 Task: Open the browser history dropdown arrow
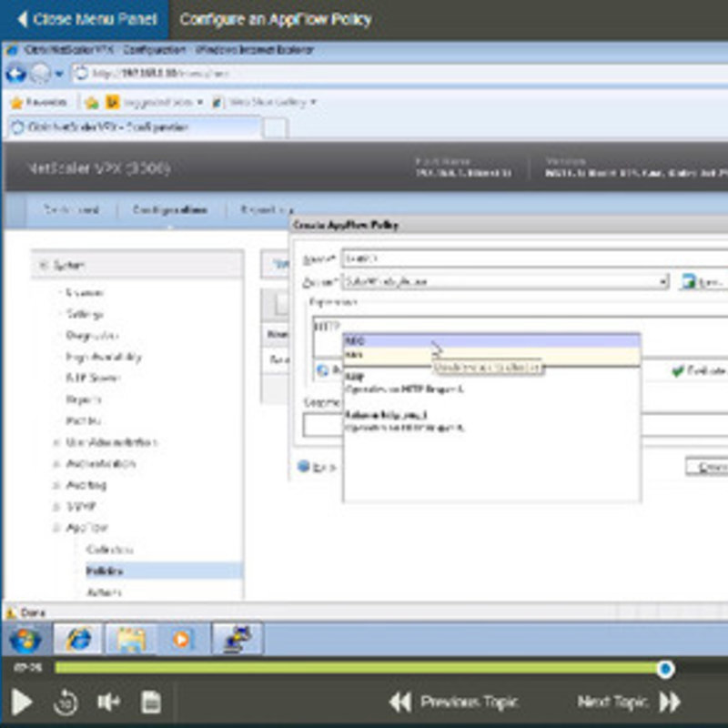coord(59,74)
